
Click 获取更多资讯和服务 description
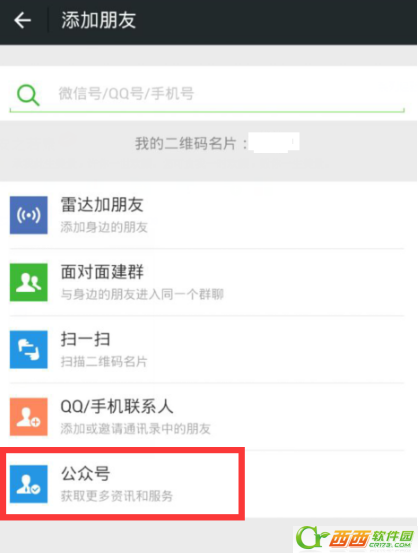click(116, 496)
